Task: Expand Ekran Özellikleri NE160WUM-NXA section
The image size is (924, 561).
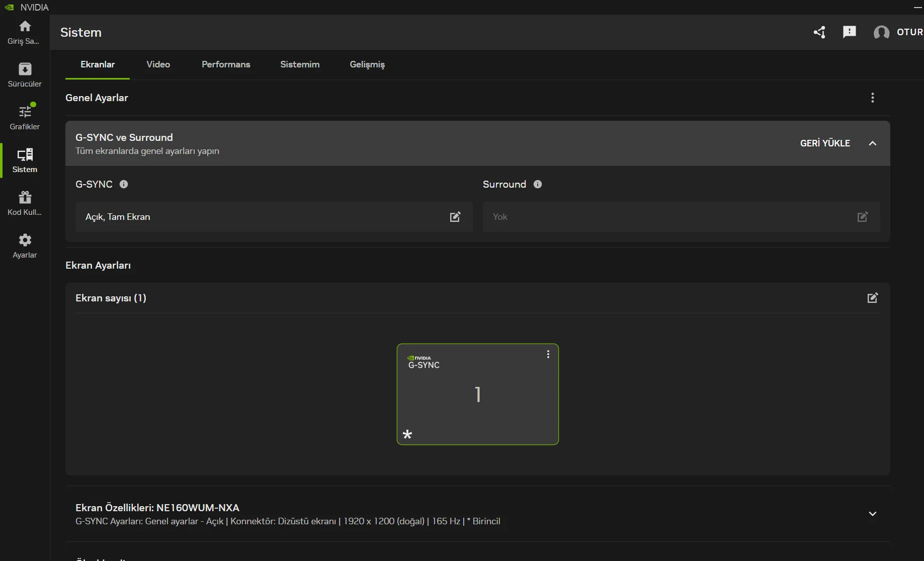Action: click(x=873, y=514)
